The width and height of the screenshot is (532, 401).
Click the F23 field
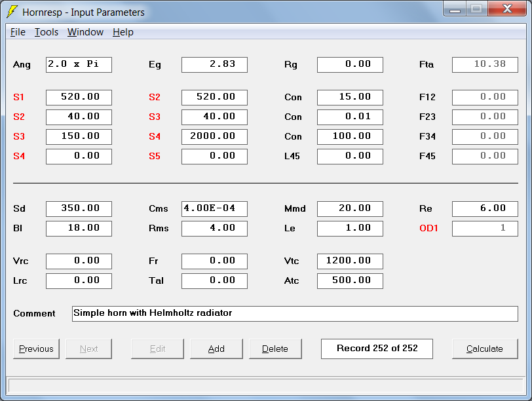[x=485, y=117]
